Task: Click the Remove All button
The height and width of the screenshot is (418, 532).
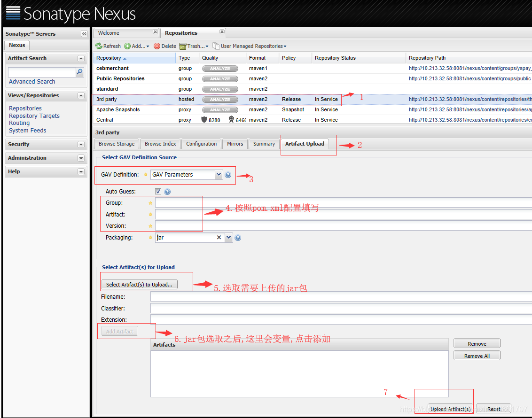Action: [x=477, y=356]
